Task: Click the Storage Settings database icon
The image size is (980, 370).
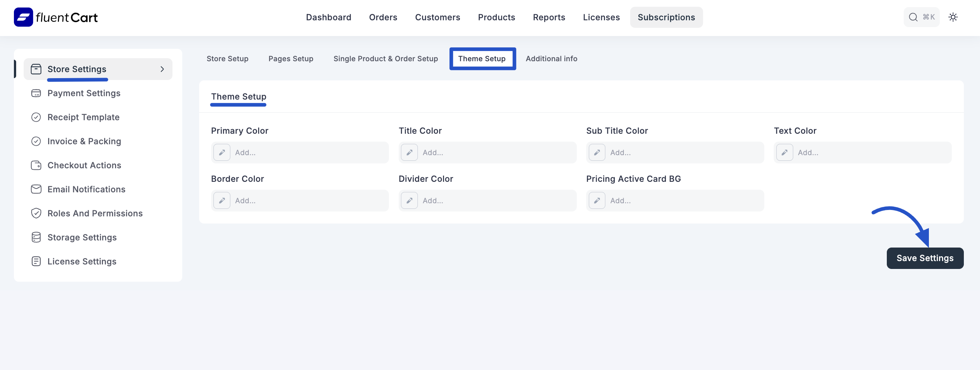Action: point(36,237)
